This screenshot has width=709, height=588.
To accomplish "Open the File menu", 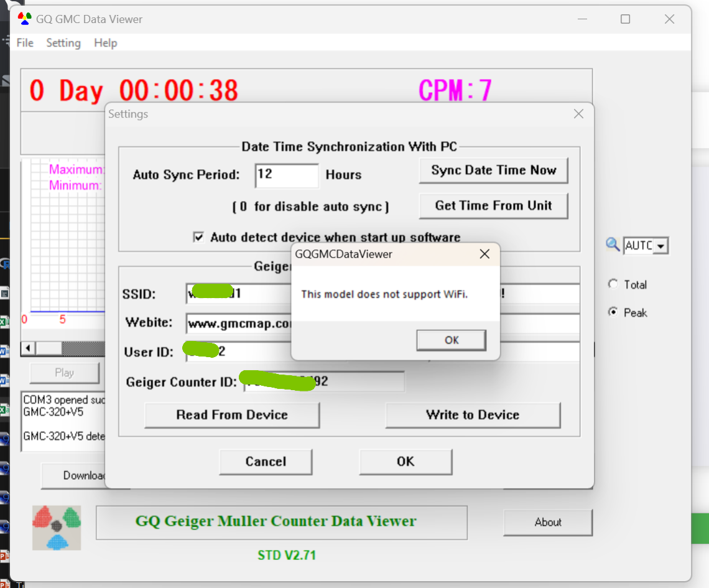I will click(x=25, y=43).
